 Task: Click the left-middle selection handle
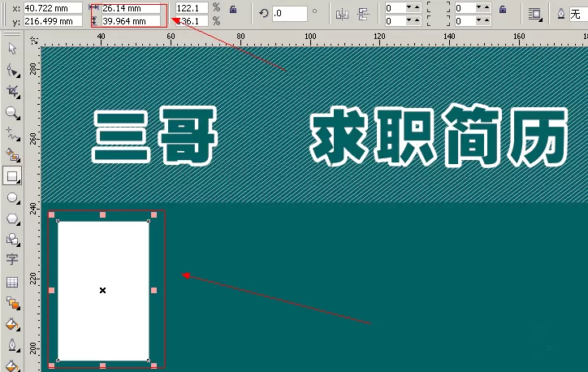pyautogui.click(x=51, y=290)
